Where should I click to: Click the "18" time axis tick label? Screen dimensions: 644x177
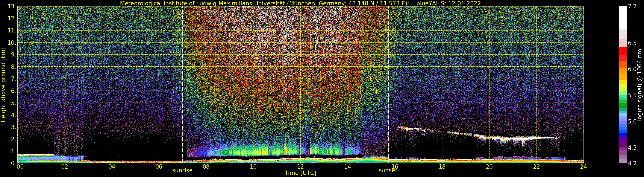coord(442,167)
